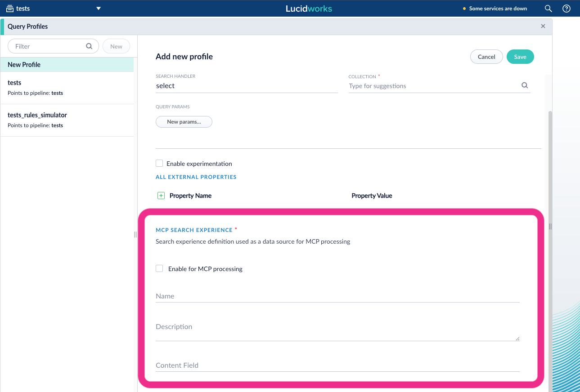This screenshot has width=580, height=392.
Task: Click the Description field corner grip
Action: 517,339
